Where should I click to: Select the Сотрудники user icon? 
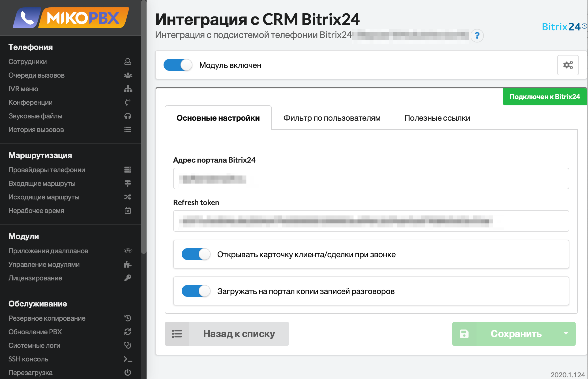128,61
